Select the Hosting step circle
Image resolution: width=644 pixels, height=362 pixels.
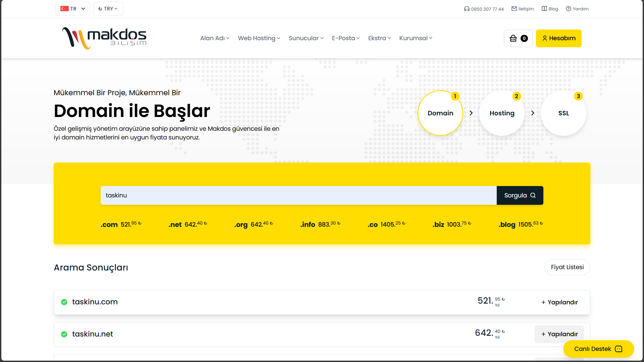click(502, 113)
